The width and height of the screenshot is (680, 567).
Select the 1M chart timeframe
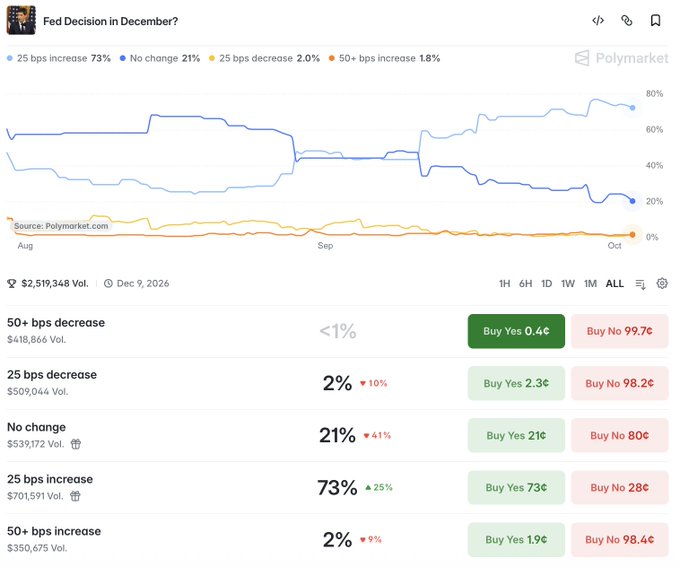(590, 284)
